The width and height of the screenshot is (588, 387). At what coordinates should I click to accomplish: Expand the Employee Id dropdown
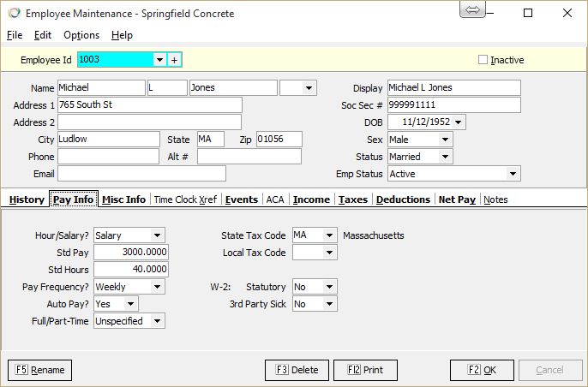159,60
